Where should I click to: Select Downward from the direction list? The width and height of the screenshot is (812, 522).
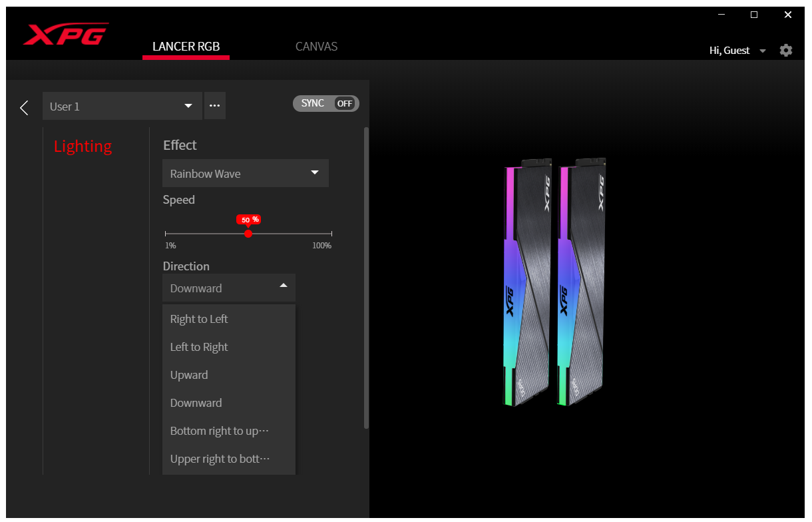(229, 403)
